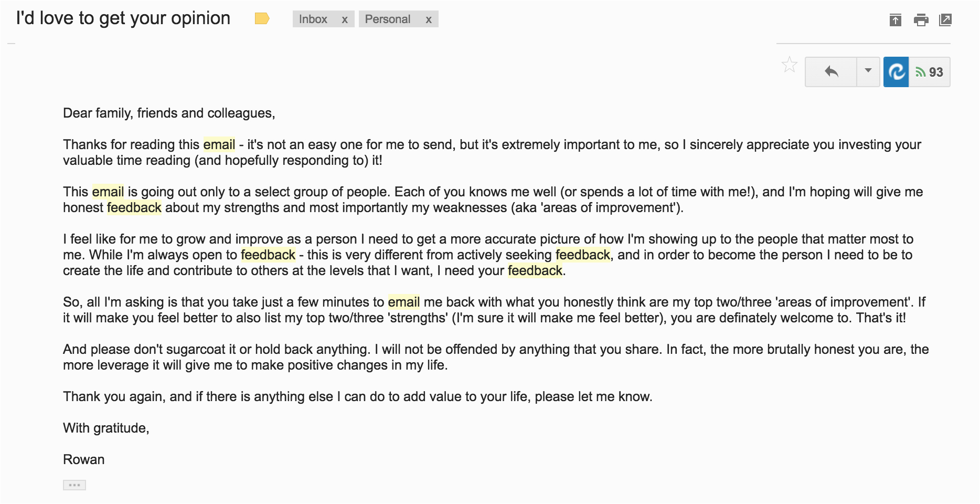Remove the Inbox label with its x

[x=345, y=19]
